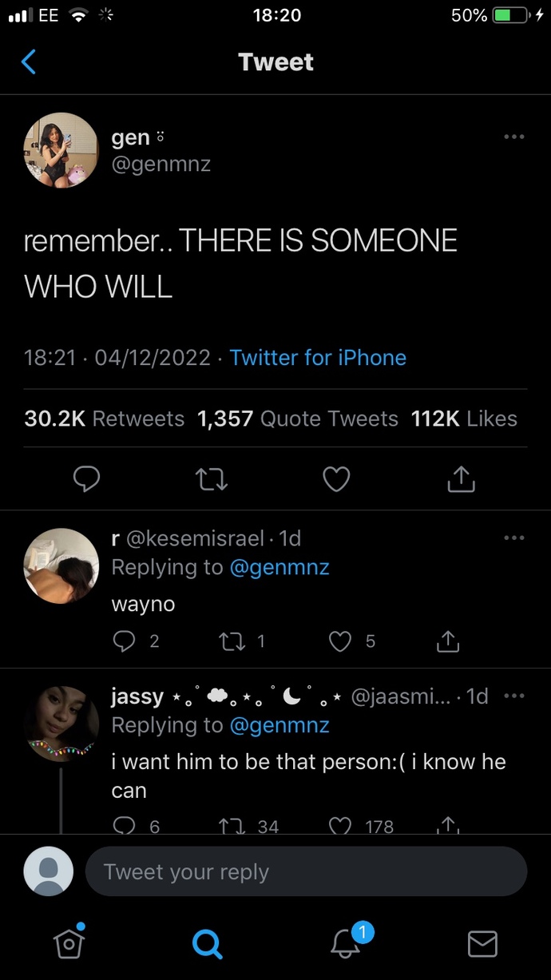
Task: Share gen's main tweet
Action: pos(462,478)
